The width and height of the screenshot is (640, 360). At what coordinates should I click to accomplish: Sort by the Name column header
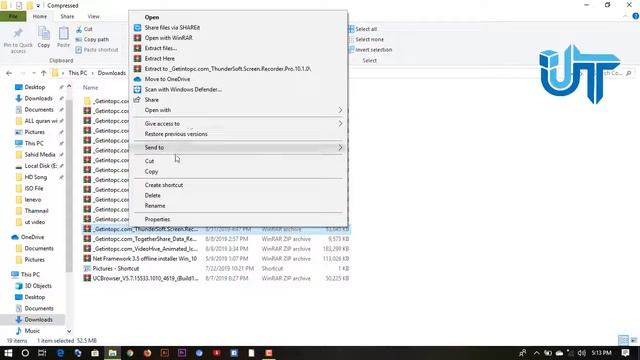coord(91,87)
